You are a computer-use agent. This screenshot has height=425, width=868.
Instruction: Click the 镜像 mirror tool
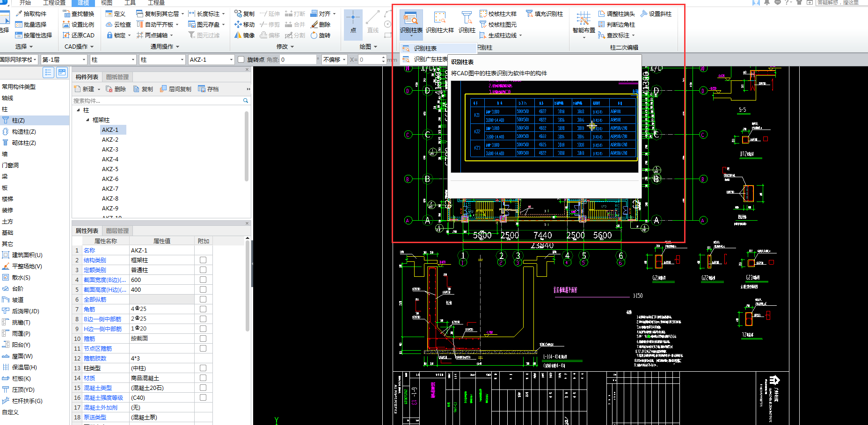[244, 35]
